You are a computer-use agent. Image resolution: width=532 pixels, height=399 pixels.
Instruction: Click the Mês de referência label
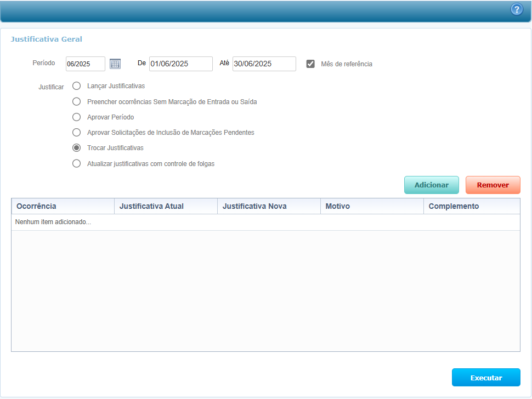[347, 64]
